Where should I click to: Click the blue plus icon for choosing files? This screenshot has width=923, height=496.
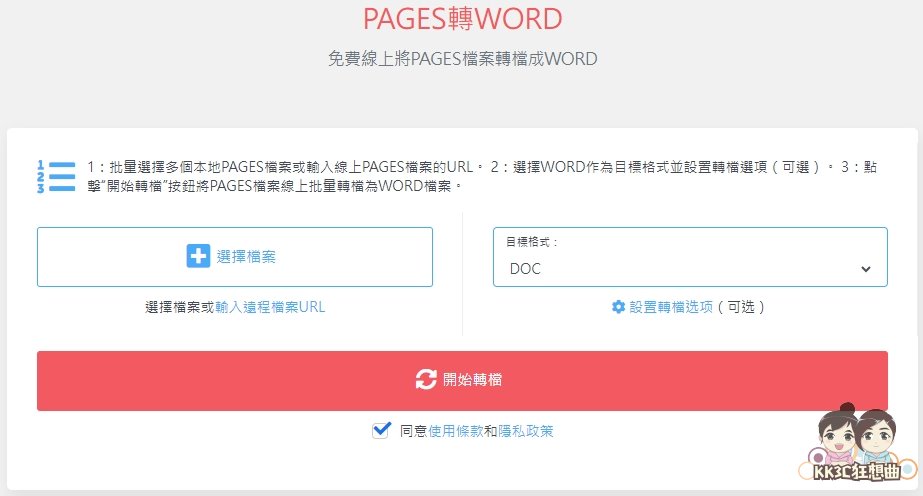pos(198,256)
